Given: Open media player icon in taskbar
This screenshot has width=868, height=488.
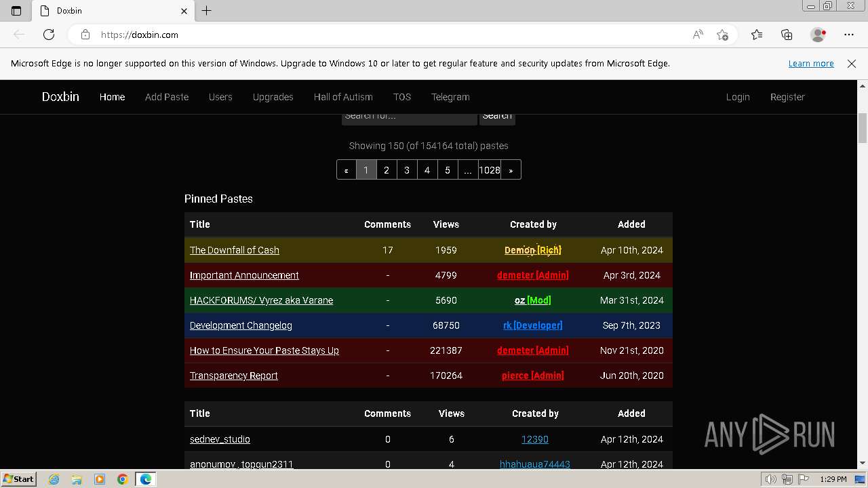Looking at the screenshot, I should [100, 479].
